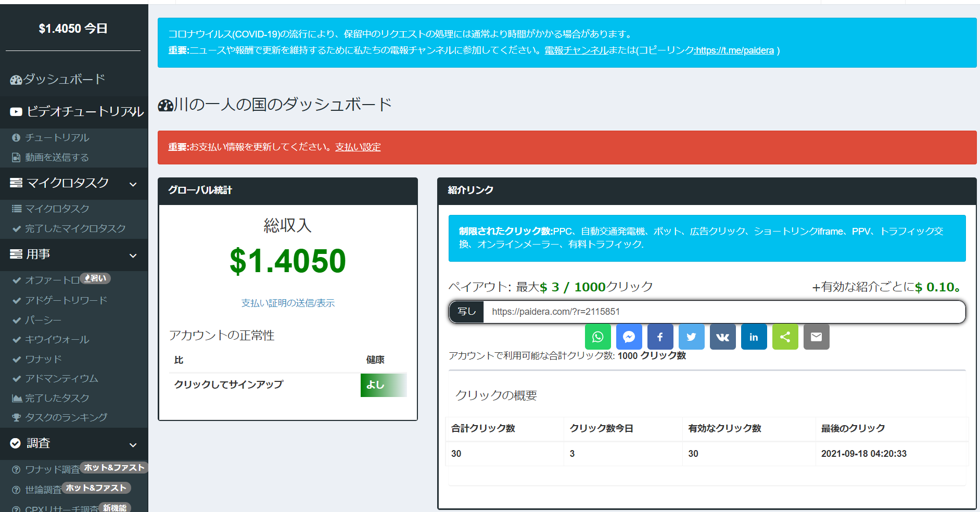Open the https://t.me/paidera link
980x512 pixels.
coord(735,50)
